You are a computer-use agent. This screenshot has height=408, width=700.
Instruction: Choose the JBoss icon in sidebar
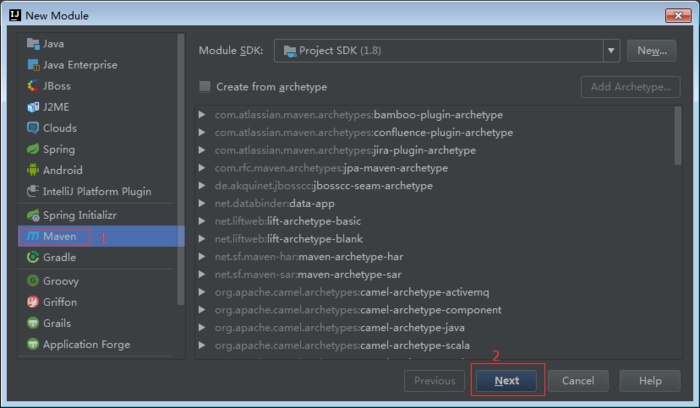pos(33,86)
